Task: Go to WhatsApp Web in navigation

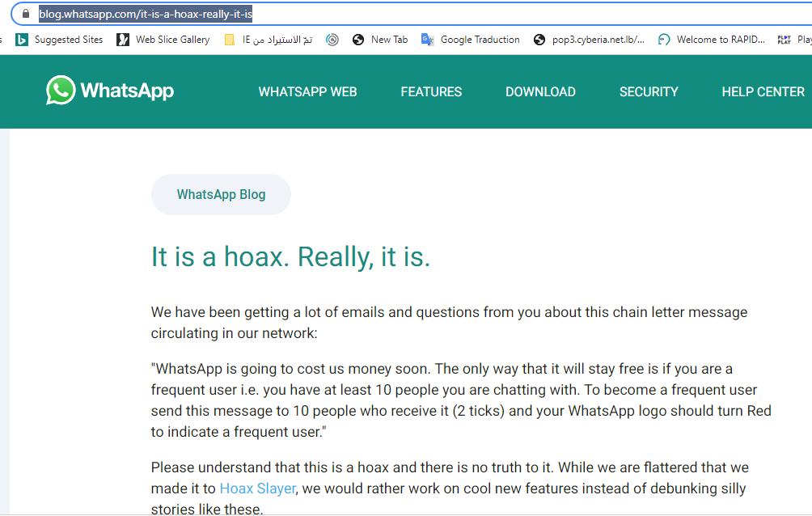Action: coord(307,92)
